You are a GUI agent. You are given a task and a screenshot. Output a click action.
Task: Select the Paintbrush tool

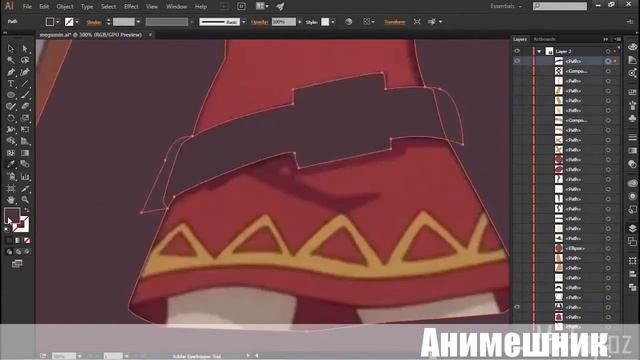point(25,95)
